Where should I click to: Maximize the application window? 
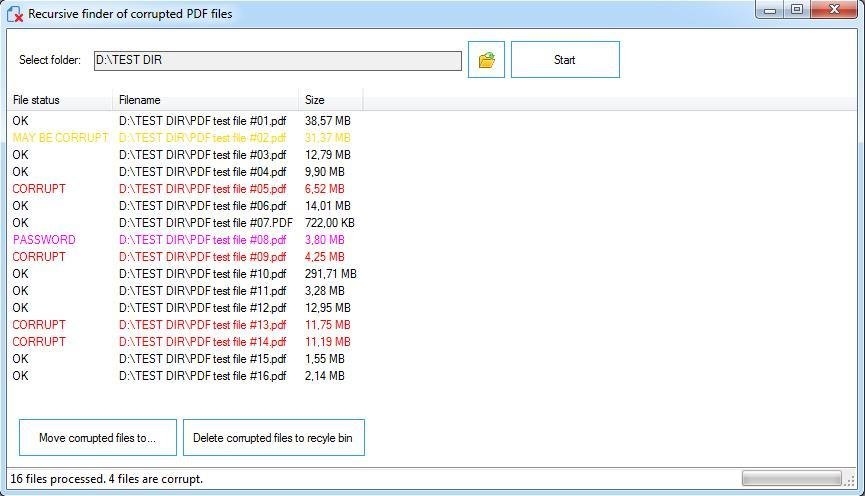797,10
